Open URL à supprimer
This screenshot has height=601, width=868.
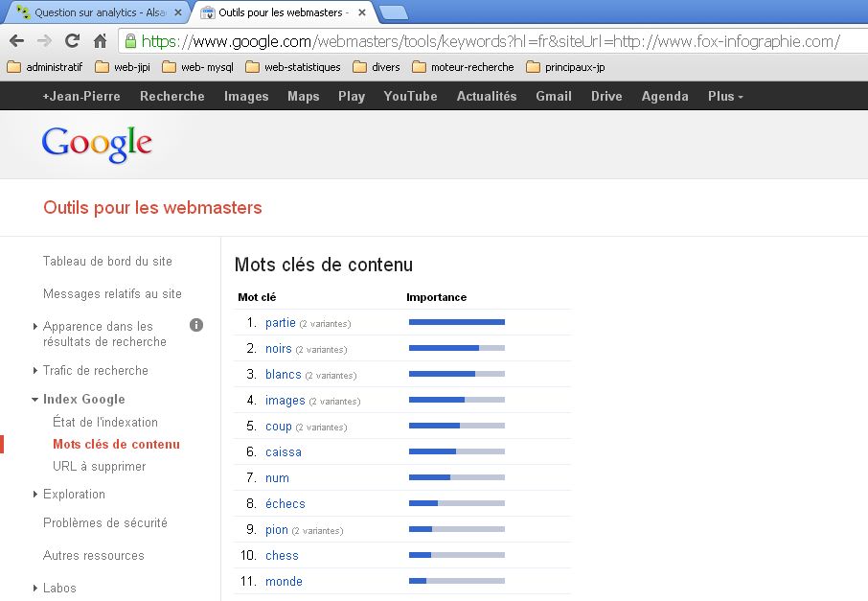tap(99, 466)
